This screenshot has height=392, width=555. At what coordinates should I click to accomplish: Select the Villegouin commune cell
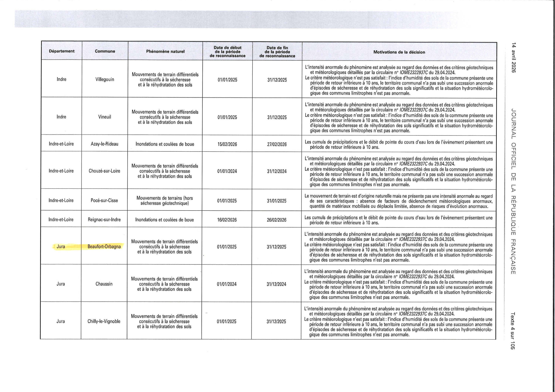(105, 79)
